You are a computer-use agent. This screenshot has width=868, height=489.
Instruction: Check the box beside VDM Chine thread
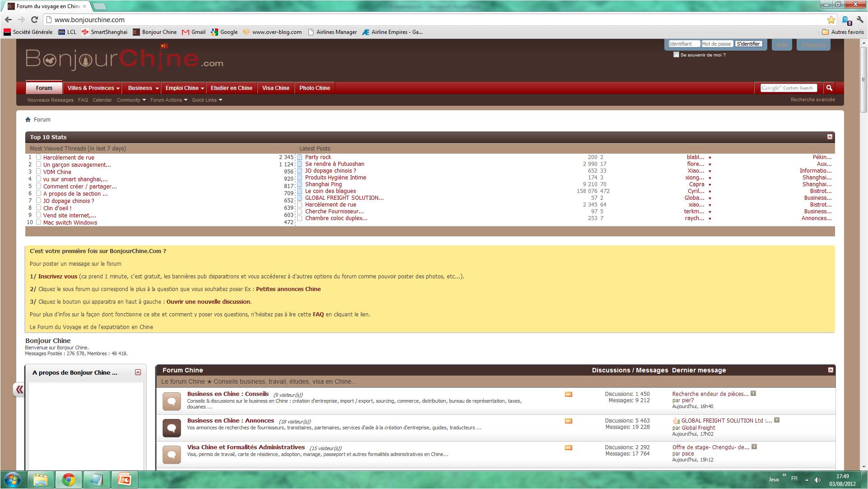[39, 172]
